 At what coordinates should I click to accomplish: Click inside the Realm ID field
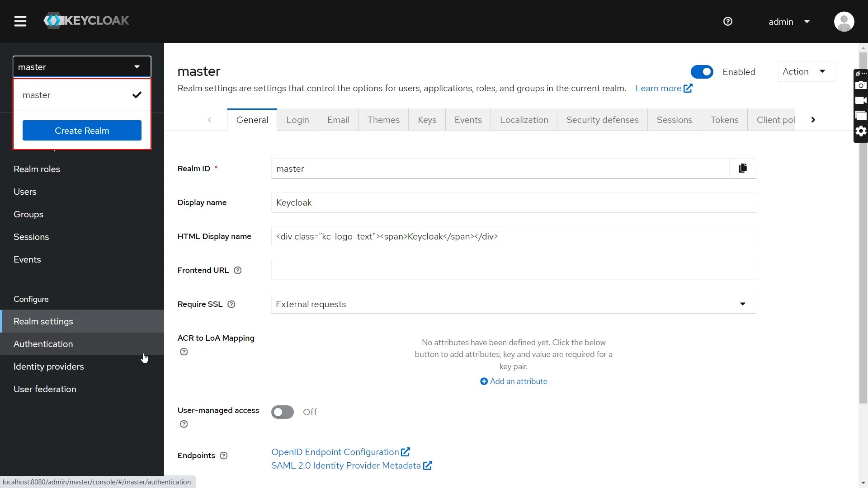[x=497, y=168]
